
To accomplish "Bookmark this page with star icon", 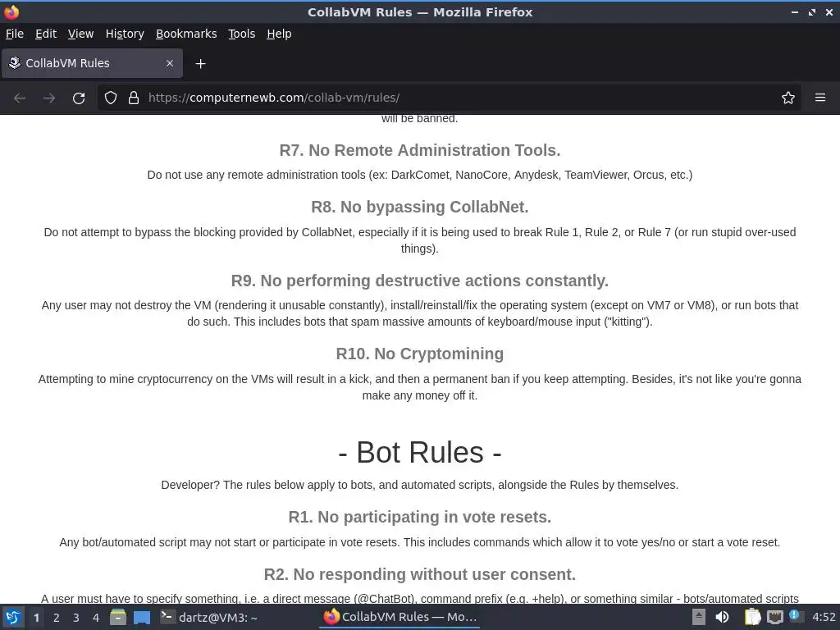I will tap(787, 98).
